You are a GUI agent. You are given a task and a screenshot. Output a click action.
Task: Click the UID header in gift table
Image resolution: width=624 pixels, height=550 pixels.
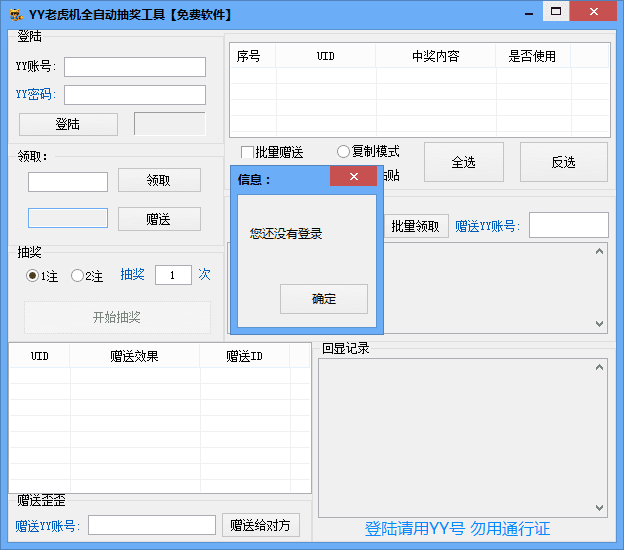[x=39, y=356]
